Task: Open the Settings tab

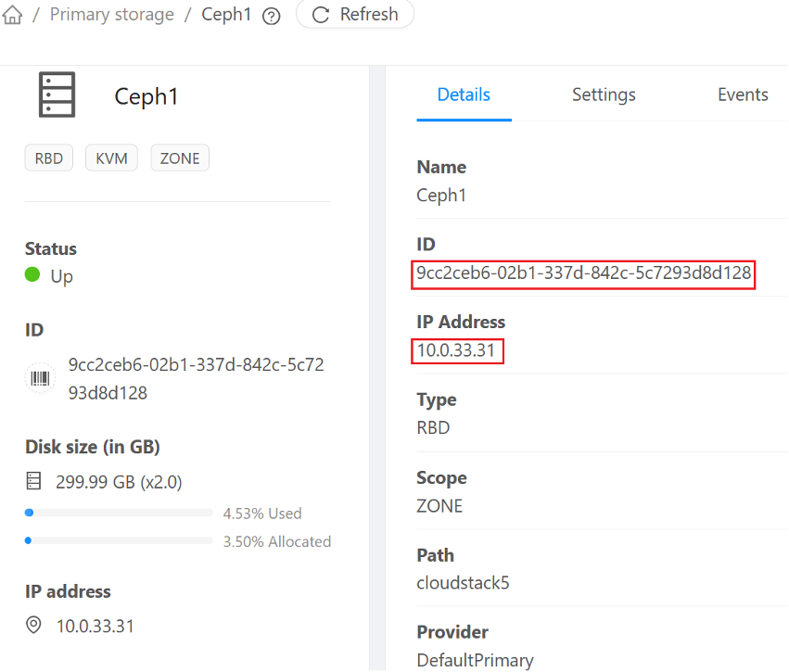Action: click(604, 95)
